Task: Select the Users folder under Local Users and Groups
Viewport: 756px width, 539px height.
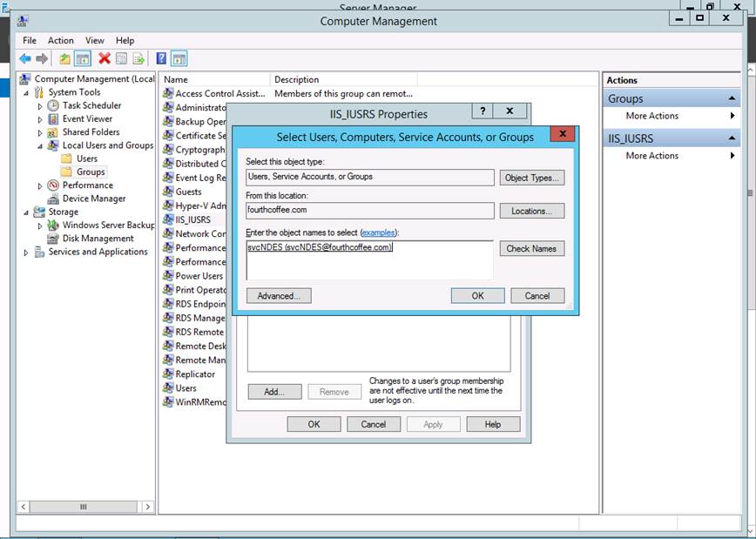Action: pos(87,158)
